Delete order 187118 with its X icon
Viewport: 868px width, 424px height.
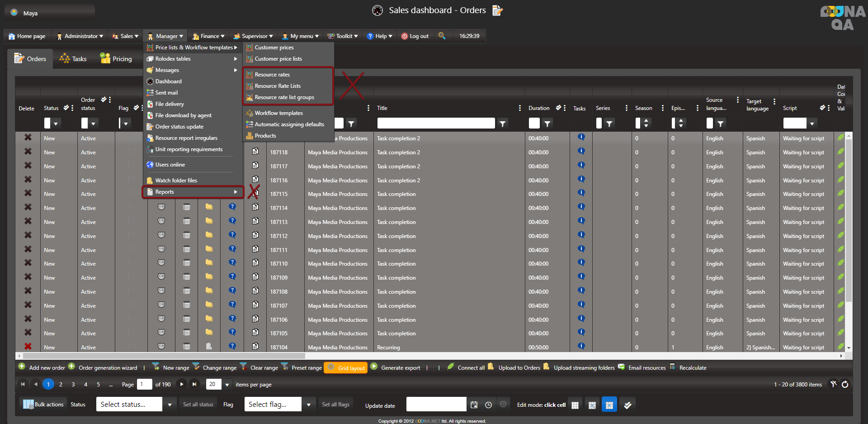click(x=28, y=152)
